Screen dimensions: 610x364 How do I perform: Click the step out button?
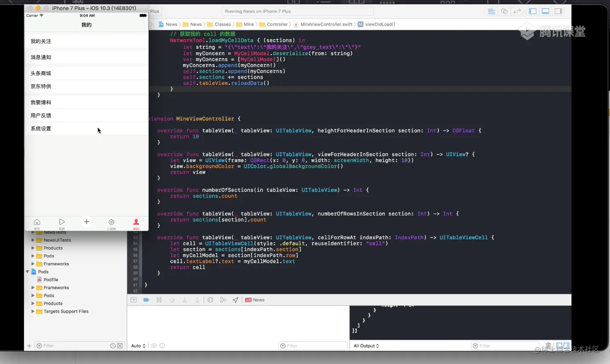(197, 300)
